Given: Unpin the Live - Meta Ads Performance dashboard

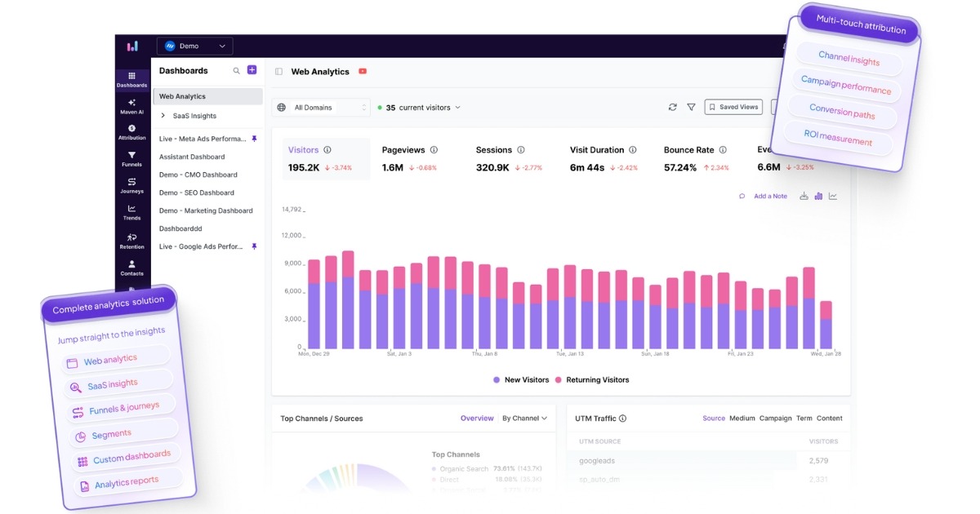Looking at the screenshot, I should point(253,139).
